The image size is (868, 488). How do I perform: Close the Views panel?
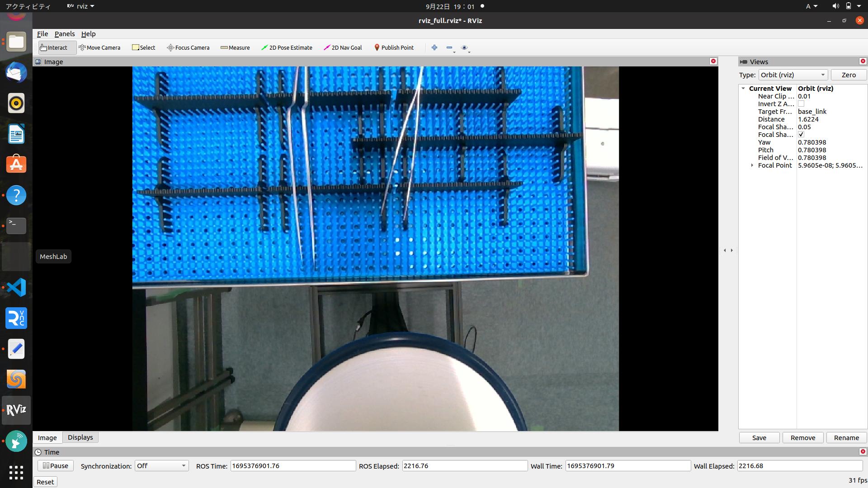pyautogui.click(x=863, y=61)
